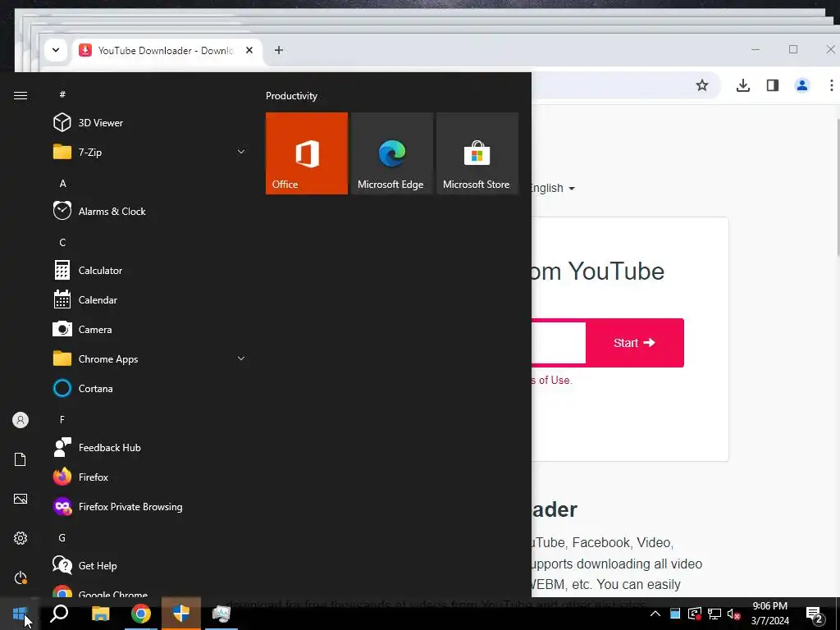Image resolution: width=840 pixels, height=630 pixels.
Task: Show hidden system tray icons
Action: point(655,614)
